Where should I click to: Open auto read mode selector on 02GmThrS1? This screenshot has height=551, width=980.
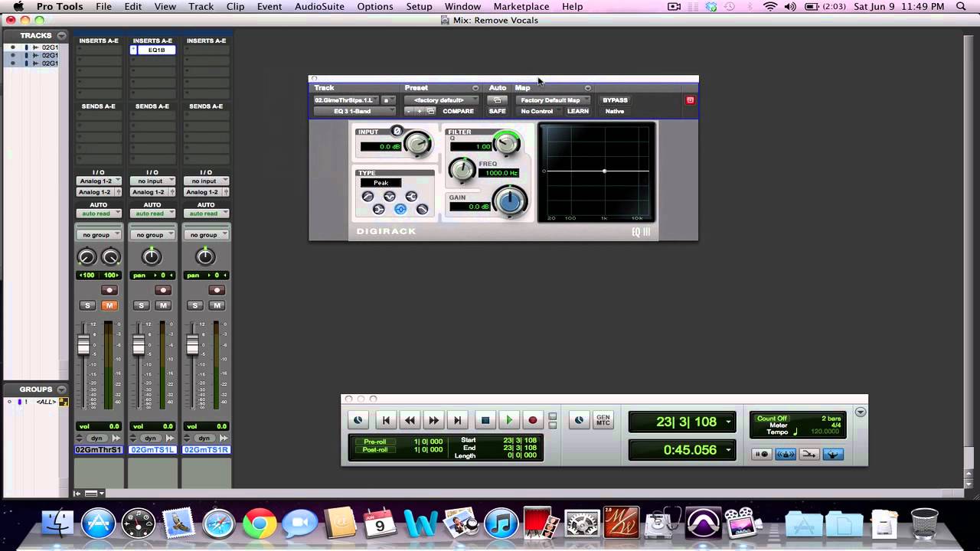(99, 214)
